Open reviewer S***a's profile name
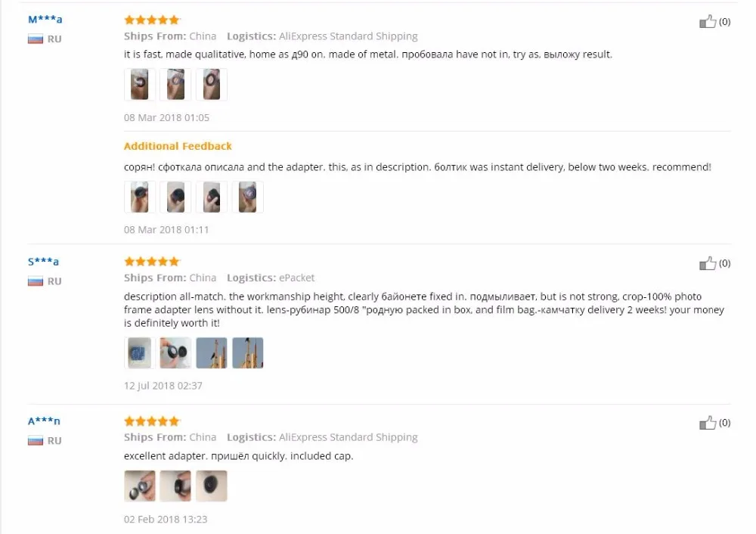 tap(44, 262)
